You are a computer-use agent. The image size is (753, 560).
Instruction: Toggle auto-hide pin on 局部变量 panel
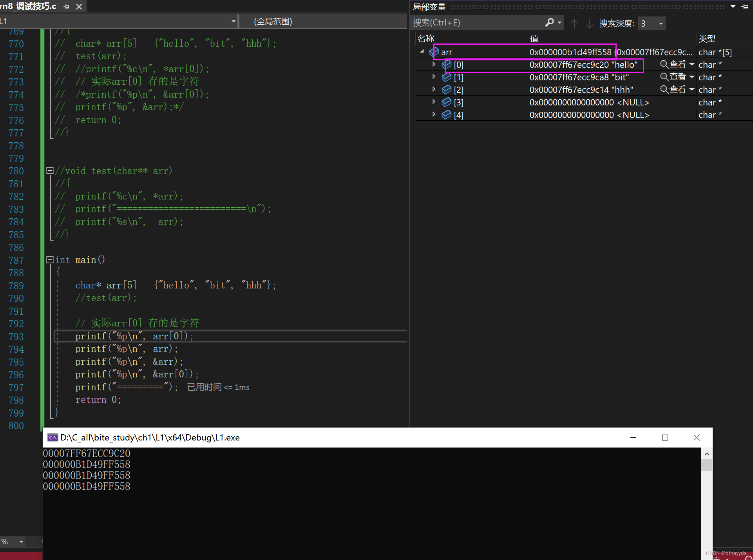(x=745, y=7)
